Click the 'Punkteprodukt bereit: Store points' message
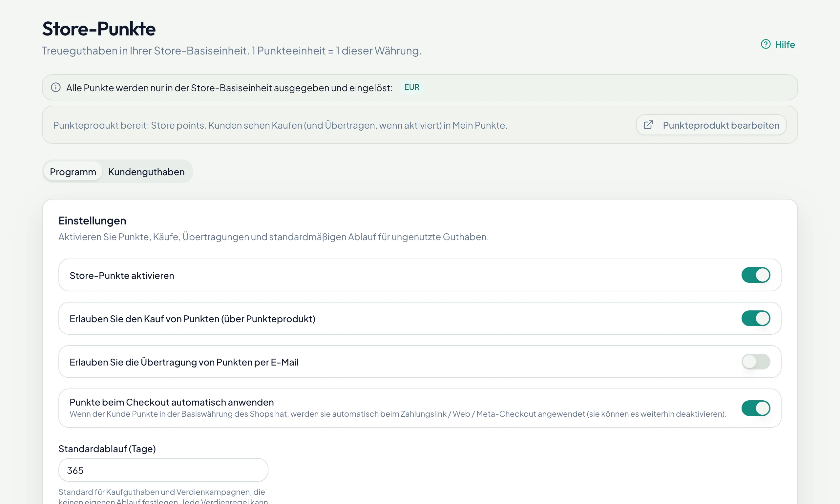840x504 pixels. pos(280,125)
